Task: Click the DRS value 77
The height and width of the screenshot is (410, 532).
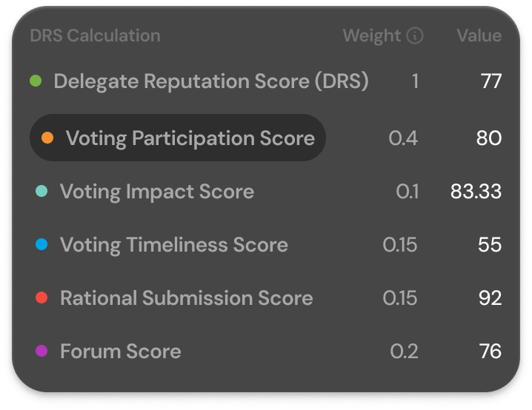Action: coord(491,81)
